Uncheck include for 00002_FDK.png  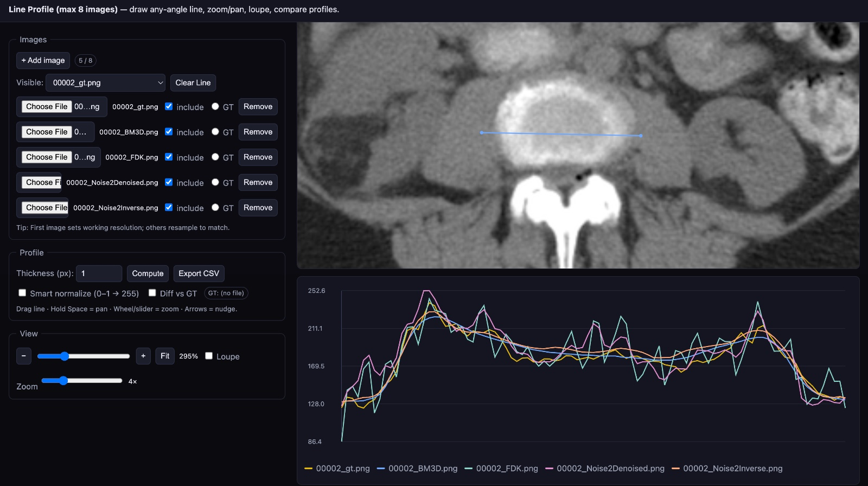169,157
